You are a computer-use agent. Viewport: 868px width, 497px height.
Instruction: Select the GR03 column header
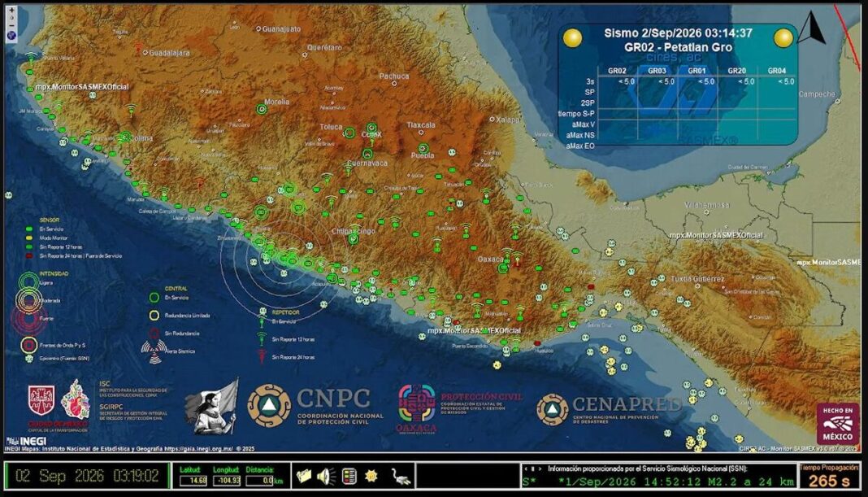(x=657, y=71)
